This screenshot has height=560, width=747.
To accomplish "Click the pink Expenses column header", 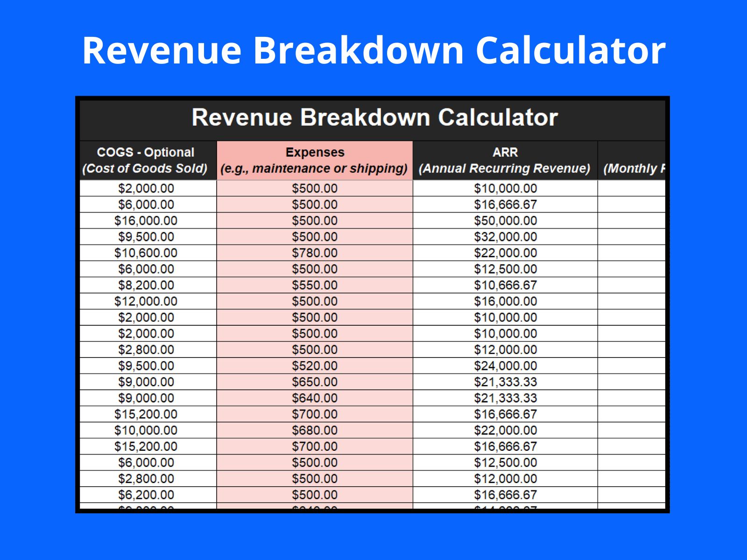I will tap(314, 160).
